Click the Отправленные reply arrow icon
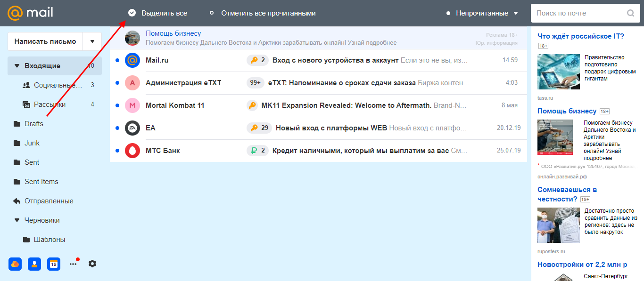 coord(17,201)
